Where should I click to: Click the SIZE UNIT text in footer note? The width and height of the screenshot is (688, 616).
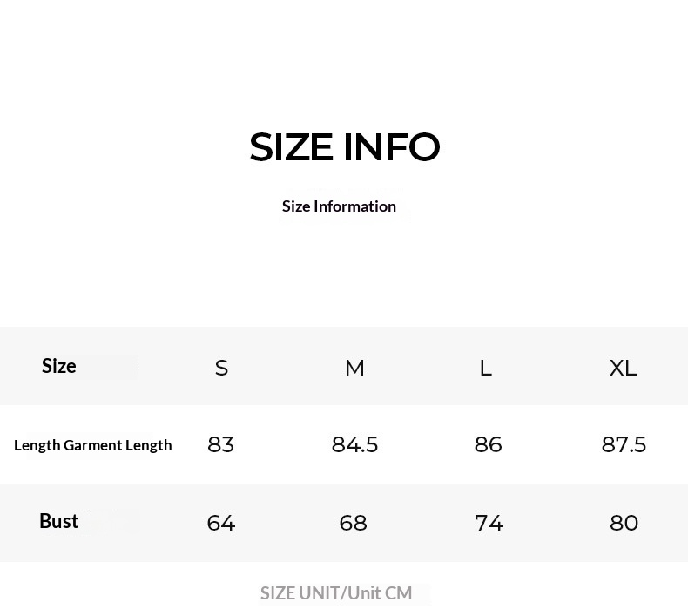[300, 593]
